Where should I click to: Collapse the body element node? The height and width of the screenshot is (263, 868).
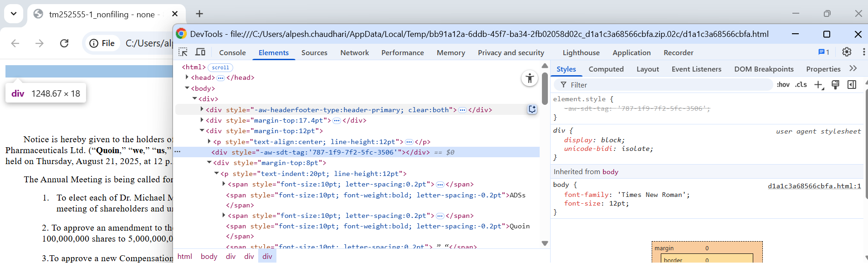(187, 88)
